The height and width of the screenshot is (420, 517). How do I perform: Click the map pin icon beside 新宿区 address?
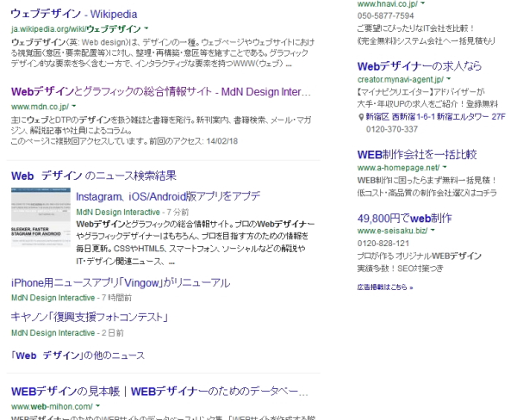pyautogui.click(x=361, y=114)
